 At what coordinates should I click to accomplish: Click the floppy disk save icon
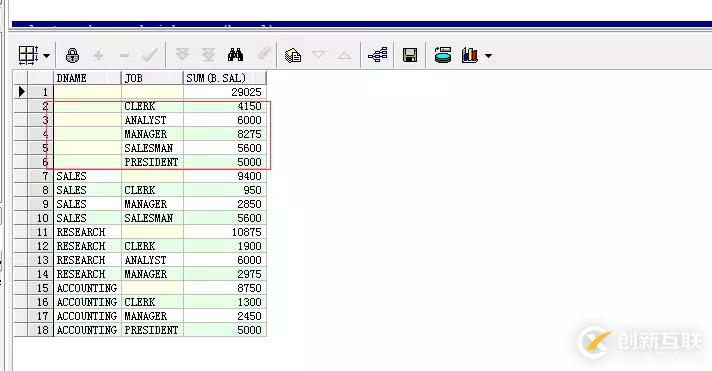[x=410, y=55]
